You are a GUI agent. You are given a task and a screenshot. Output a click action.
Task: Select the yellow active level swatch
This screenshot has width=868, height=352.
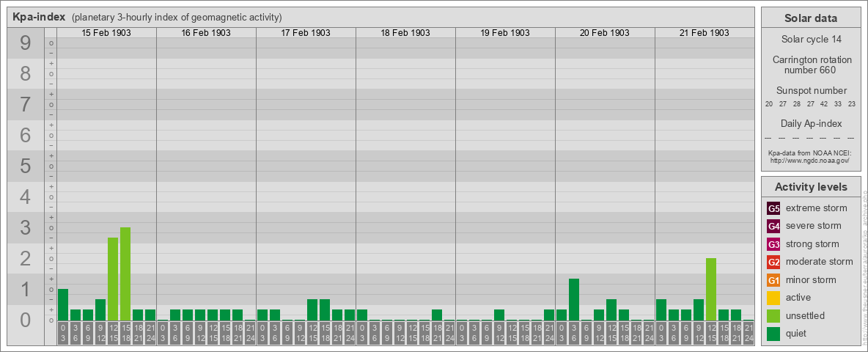773,298
